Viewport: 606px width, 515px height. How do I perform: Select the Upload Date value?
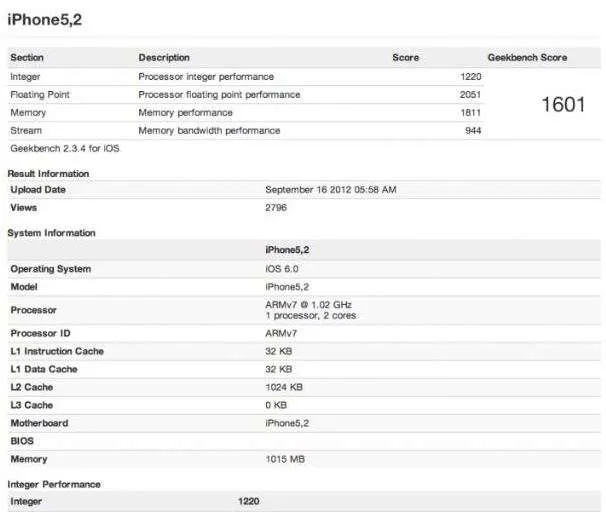(x=331, y=190)
